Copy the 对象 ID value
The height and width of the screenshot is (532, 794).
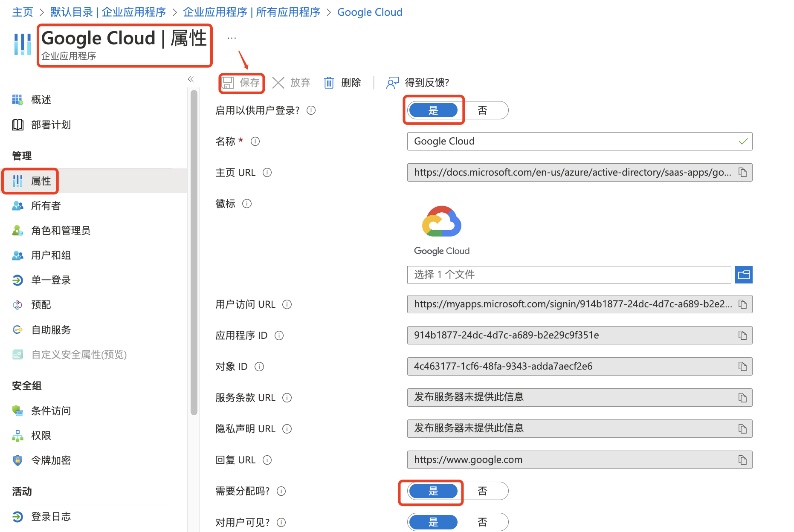[742, 366]
